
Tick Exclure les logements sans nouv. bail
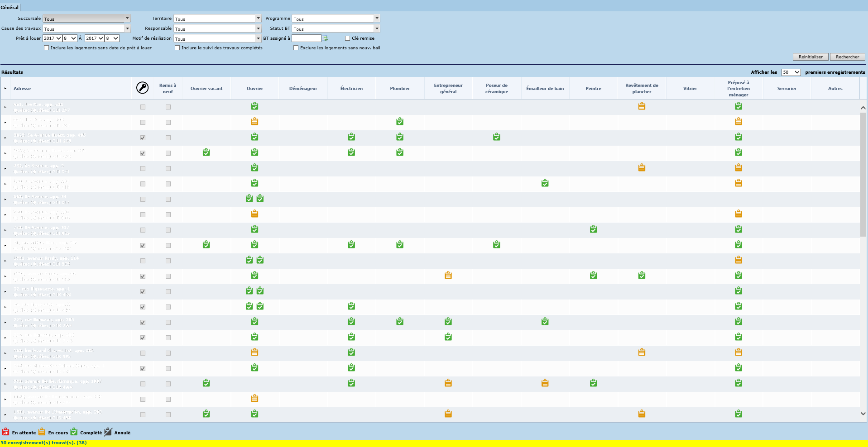click(296, 48)
